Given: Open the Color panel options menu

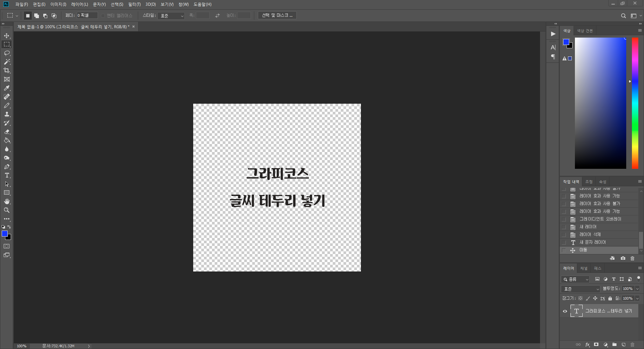Looking at the screenshot, I should coord(640,31).
